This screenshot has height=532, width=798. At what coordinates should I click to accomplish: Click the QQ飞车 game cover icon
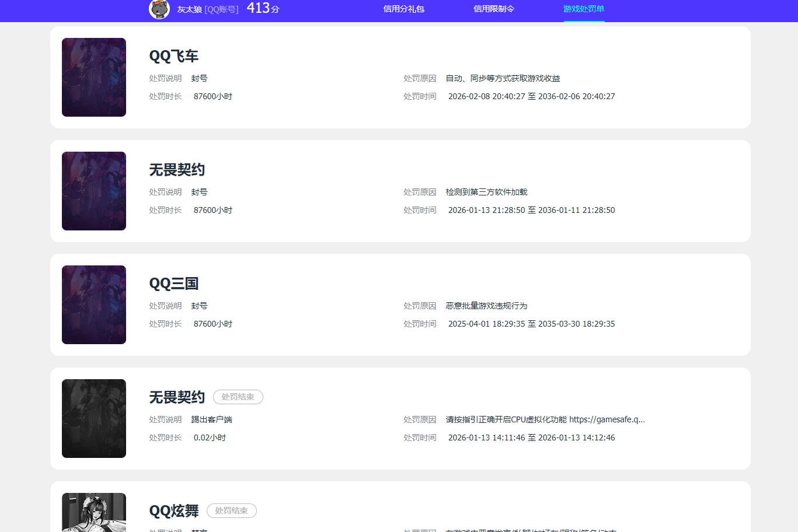tap(93, 77)
